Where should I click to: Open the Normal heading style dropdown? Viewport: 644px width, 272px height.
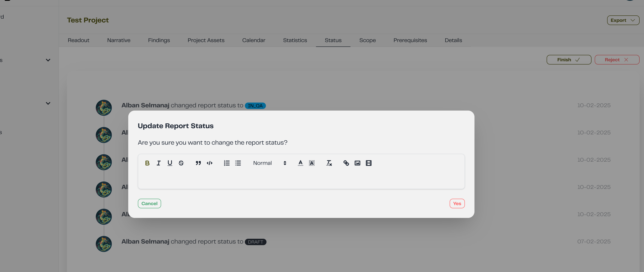pyautogui.click(x=270, y=163)
